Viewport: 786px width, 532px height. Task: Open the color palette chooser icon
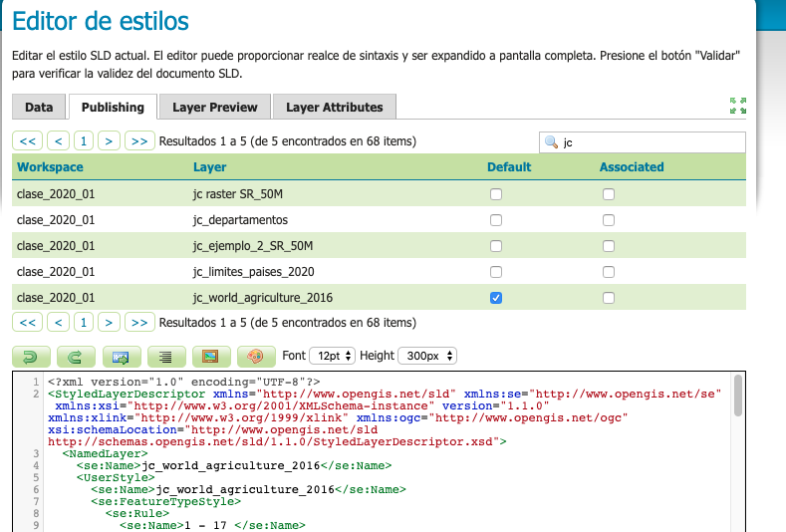255,356
